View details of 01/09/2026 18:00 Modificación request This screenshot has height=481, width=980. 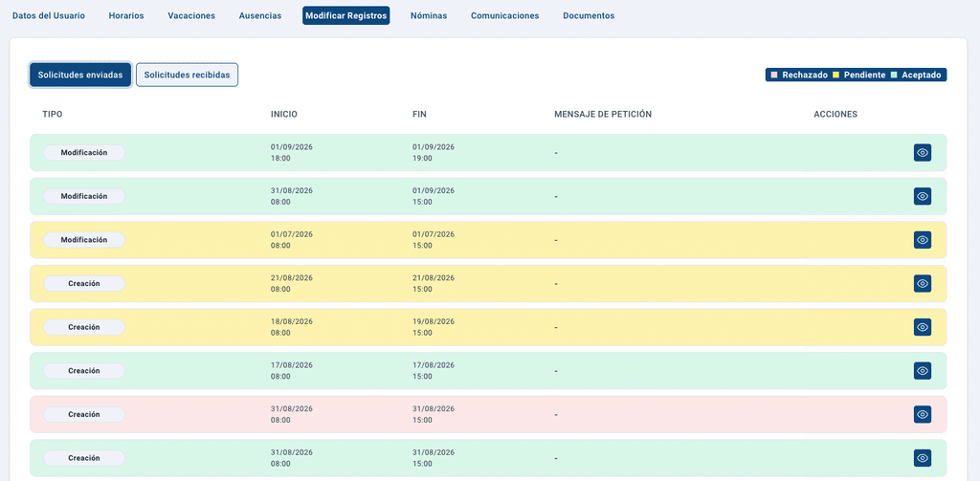(922, 152)
